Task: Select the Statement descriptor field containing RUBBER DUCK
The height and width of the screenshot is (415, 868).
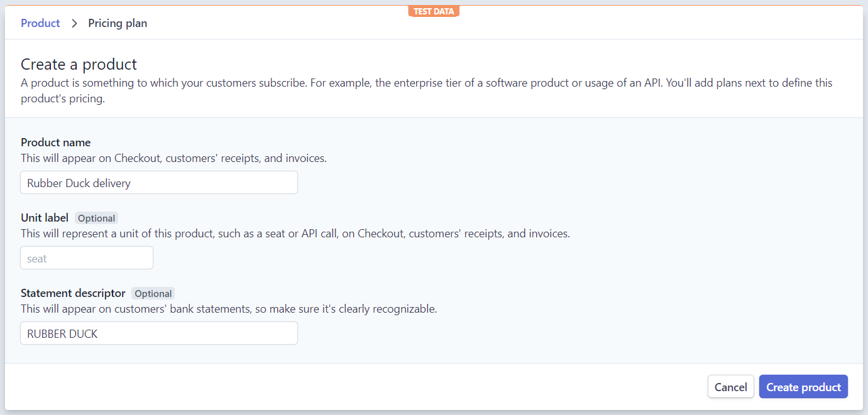Action: 158,333
